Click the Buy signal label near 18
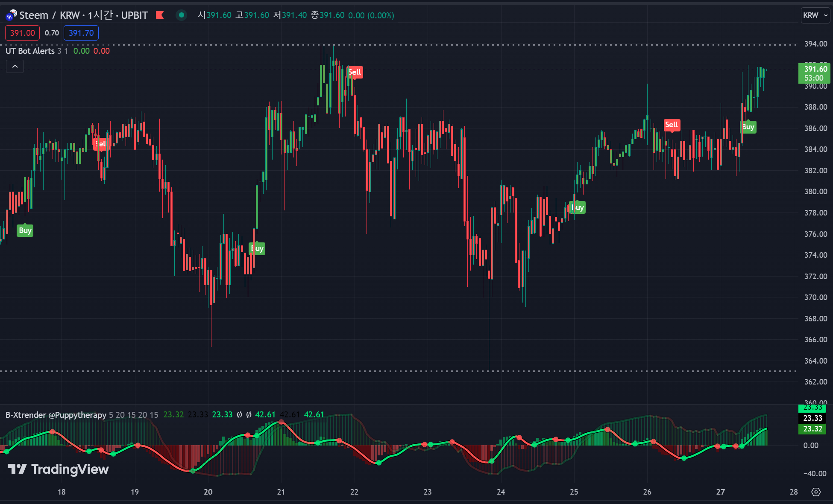The width and height of the screenshot is (833, 504). click(x=25, y=230)
